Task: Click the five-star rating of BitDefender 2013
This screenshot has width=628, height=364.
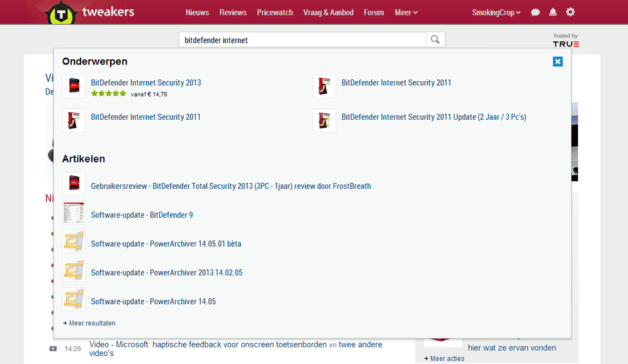Action: coord(109,94)
